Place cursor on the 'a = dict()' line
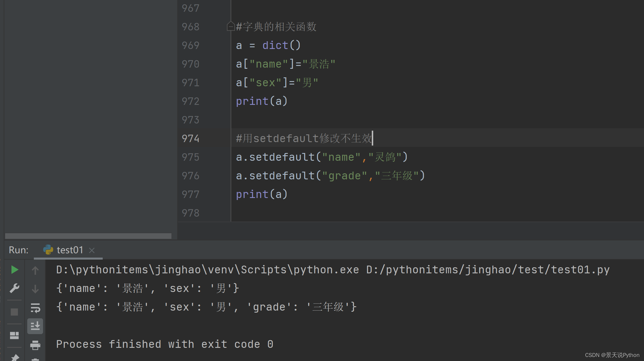The width and height of the screenshot is (644, 361). [x=268, y=46]
